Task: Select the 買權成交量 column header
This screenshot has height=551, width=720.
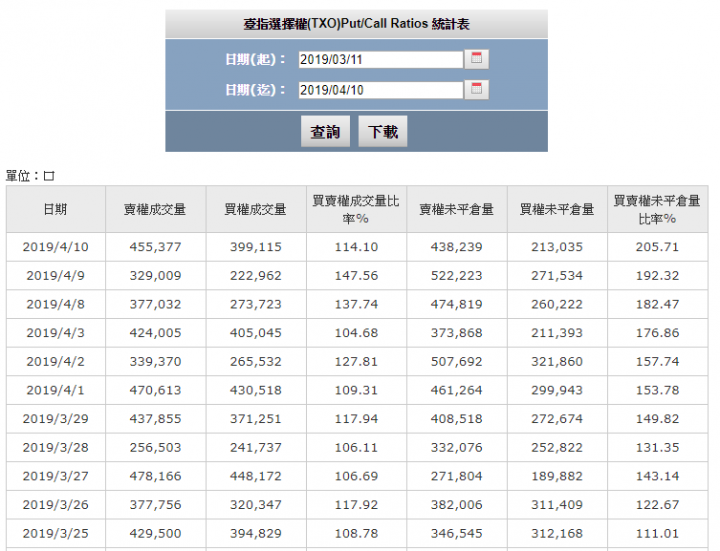Action: [256, 209]
